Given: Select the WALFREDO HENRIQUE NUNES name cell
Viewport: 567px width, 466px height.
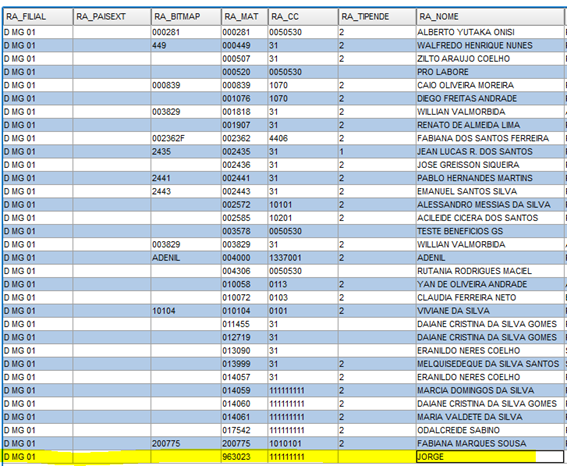Looking at the screenshot, I should pyautogui.click(x=490, y=46).
